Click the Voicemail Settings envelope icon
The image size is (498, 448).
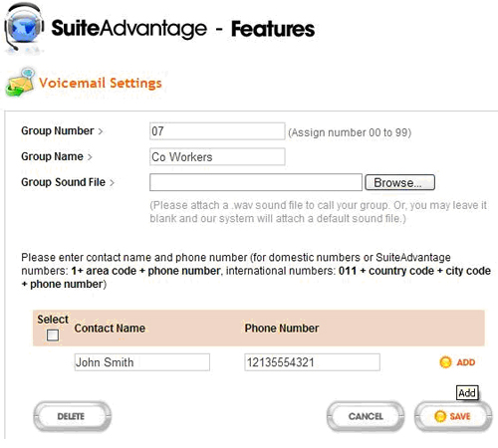click(20, 83)
